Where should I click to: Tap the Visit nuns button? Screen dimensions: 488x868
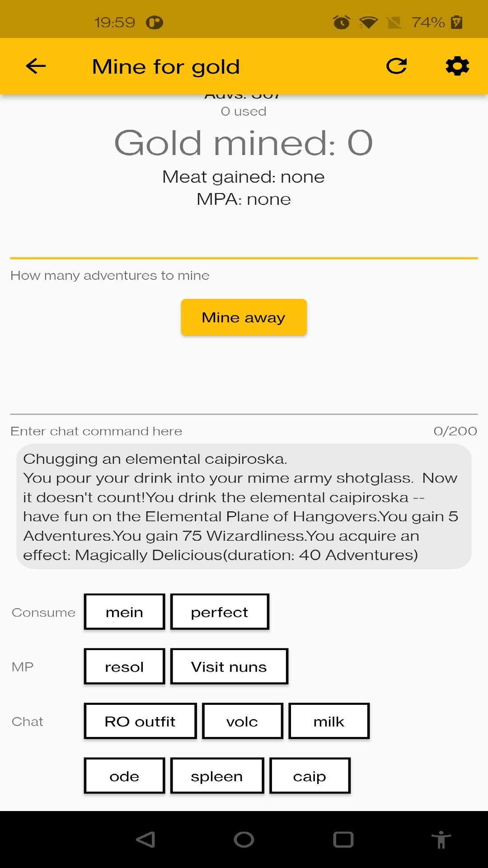[229, 666]
